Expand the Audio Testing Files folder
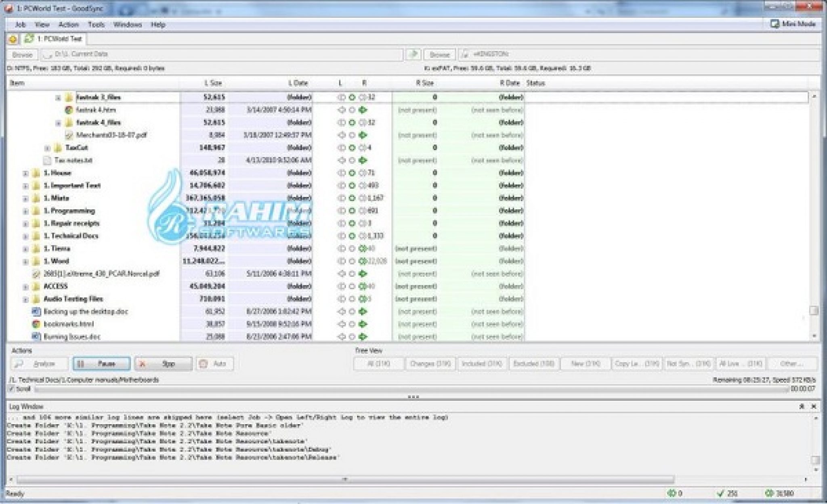Screen dimensions: 827x504 point(25,299)
